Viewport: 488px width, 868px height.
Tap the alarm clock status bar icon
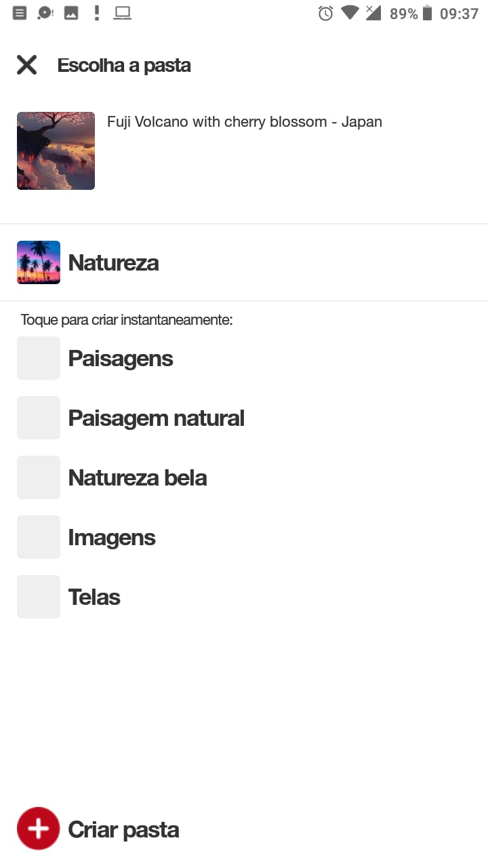[326, 13]
